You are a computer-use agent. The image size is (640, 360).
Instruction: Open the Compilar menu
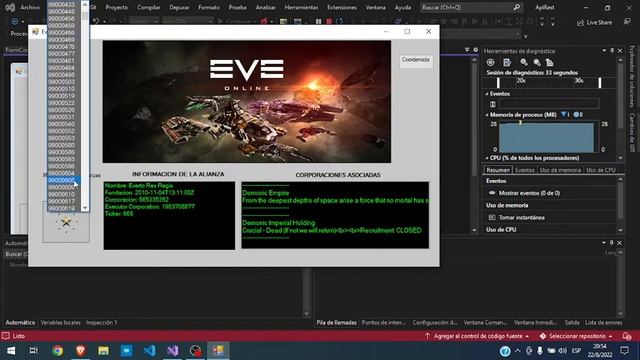(149, 7)
